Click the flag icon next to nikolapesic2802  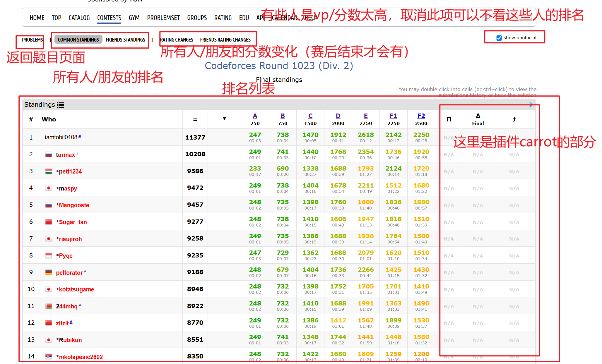pos(49,356)
